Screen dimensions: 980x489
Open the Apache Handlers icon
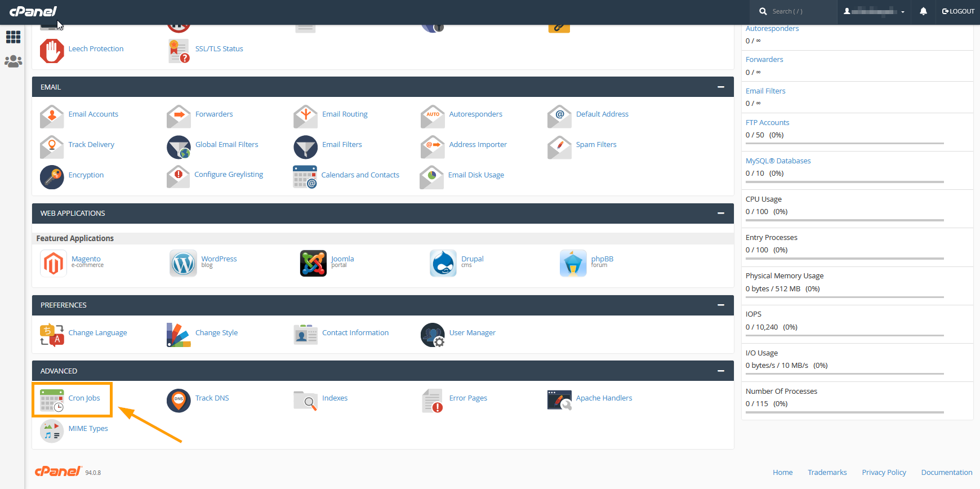pyautogui.click(x=559, y=400)
